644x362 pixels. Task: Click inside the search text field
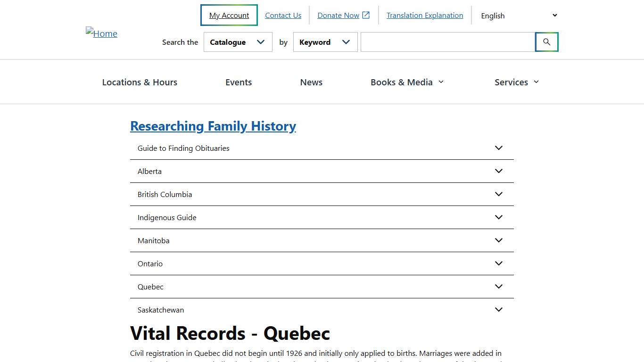coord(447,42)
